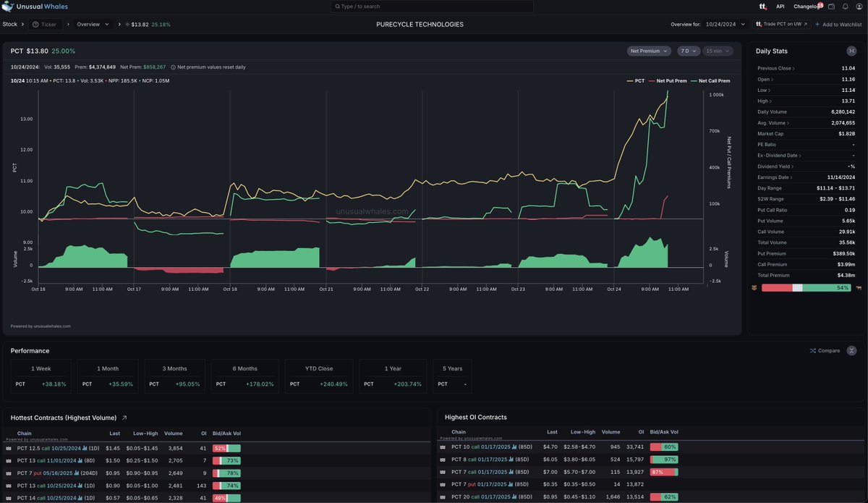Viewport: 868px width, 503px height.
Task: Open the notifications bell
Action: 845,7
